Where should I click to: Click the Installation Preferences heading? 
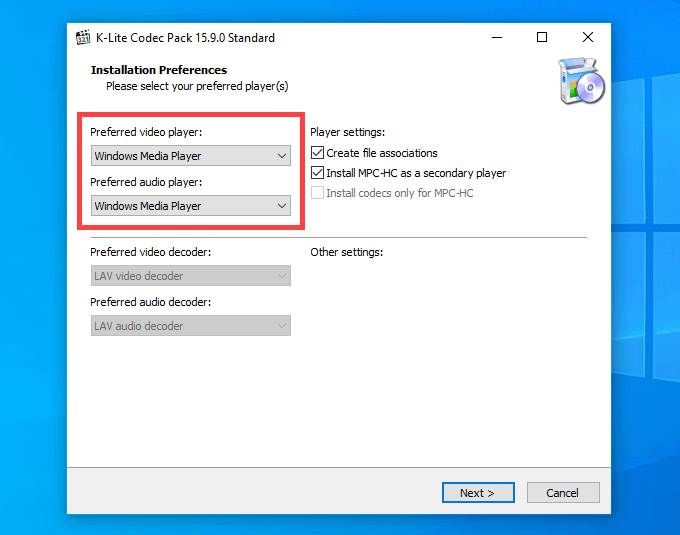pyautogui.click(x=159, y=70)
